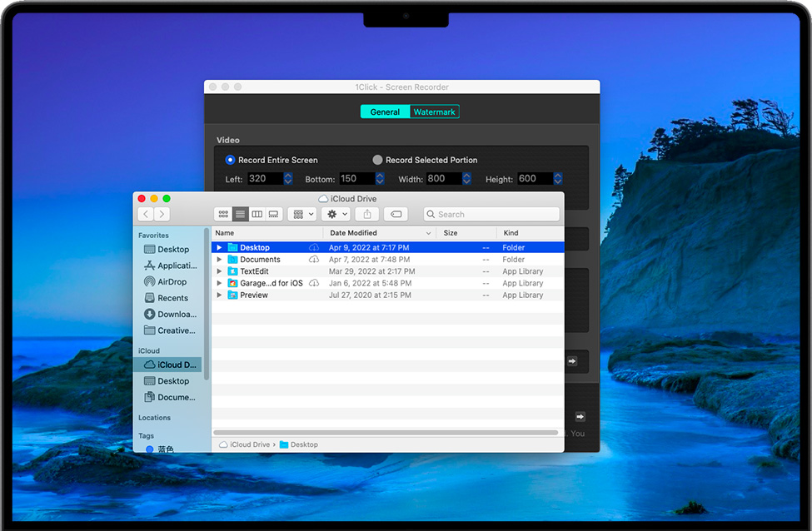Screen dimensions: 812x531
Task: Select the Record Selected Portion option
Action: [x=377, y=160]
